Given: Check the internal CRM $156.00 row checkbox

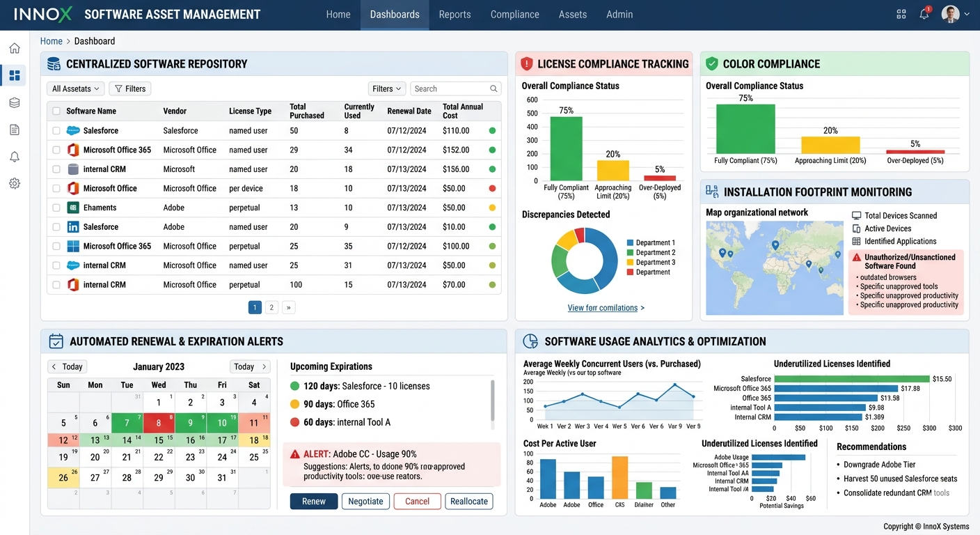Looking at the screenshot, I should [x=56, y=169].
